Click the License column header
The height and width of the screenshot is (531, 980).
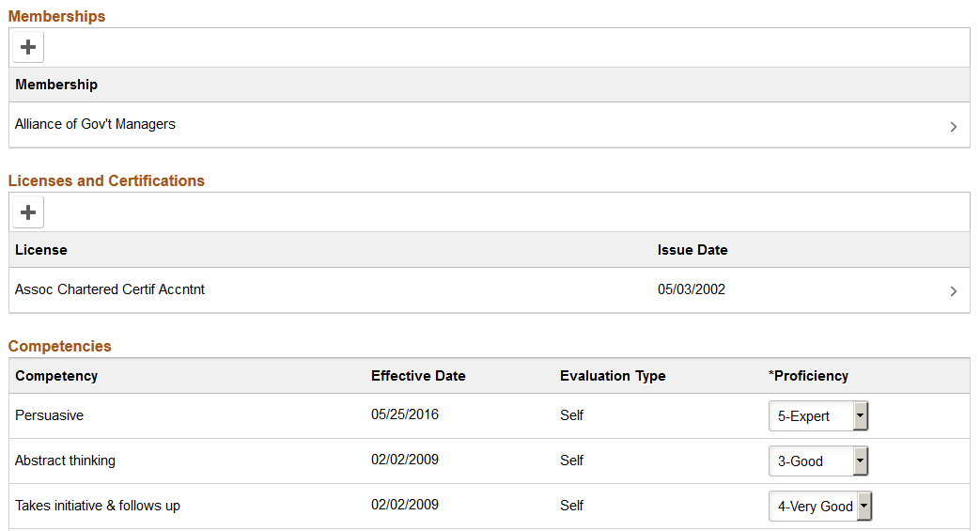pos(41,250)
